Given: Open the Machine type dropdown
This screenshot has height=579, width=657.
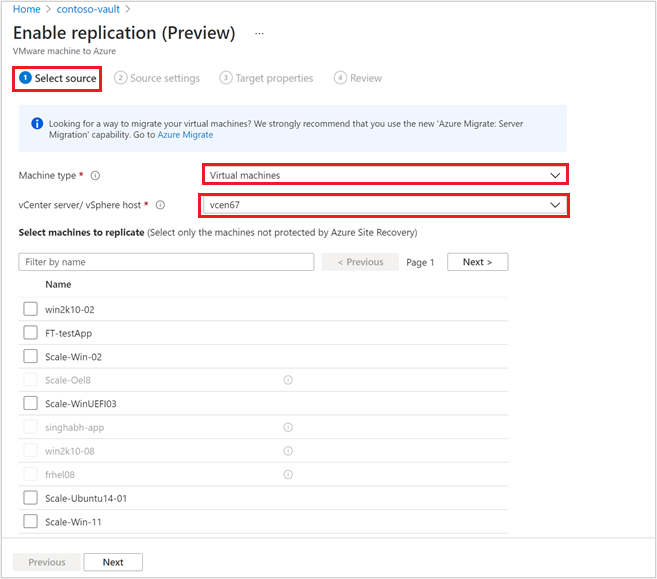Looking at the screenshot, I should (385, 175).
